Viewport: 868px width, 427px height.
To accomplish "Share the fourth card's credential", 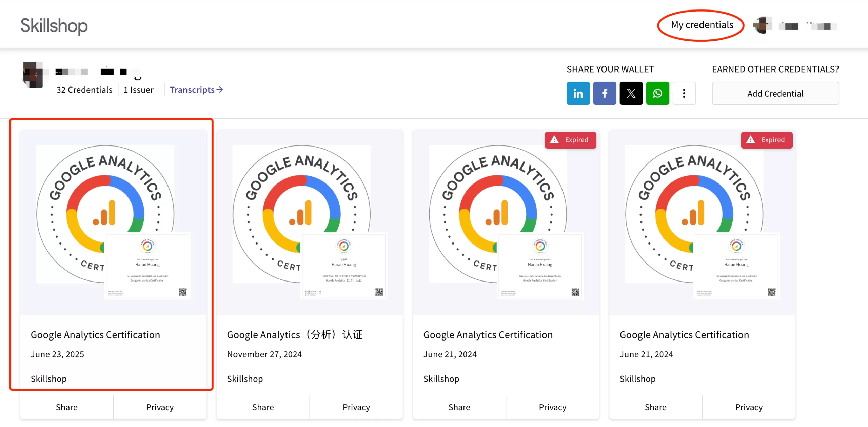I will pyautogui.click(x=656, y=407).
